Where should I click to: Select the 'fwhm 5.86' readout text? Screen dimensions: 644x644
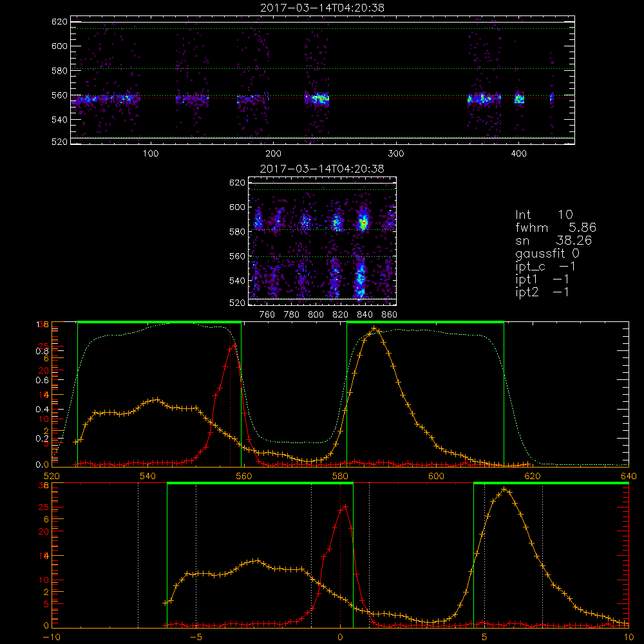point(556,227)
